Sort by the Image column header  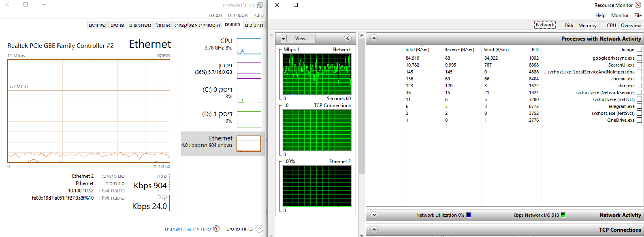point(628,50)
